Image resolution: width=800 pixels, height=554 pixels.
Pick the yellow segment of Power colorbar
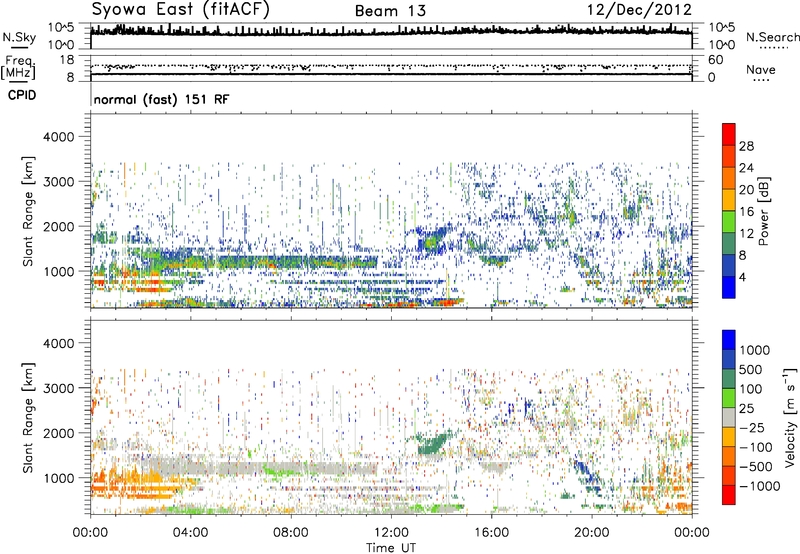[729, 200]
